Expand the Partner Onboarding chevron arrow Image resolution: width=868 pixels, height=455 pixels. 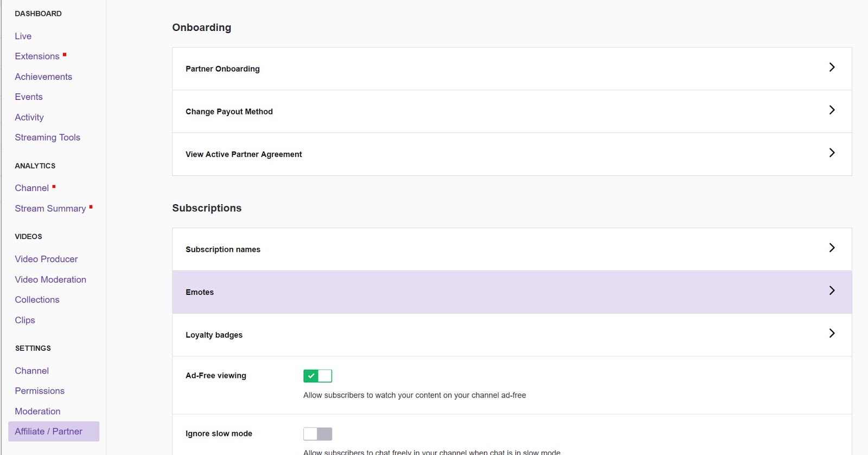pyautogui.click(x=832, y=67)
